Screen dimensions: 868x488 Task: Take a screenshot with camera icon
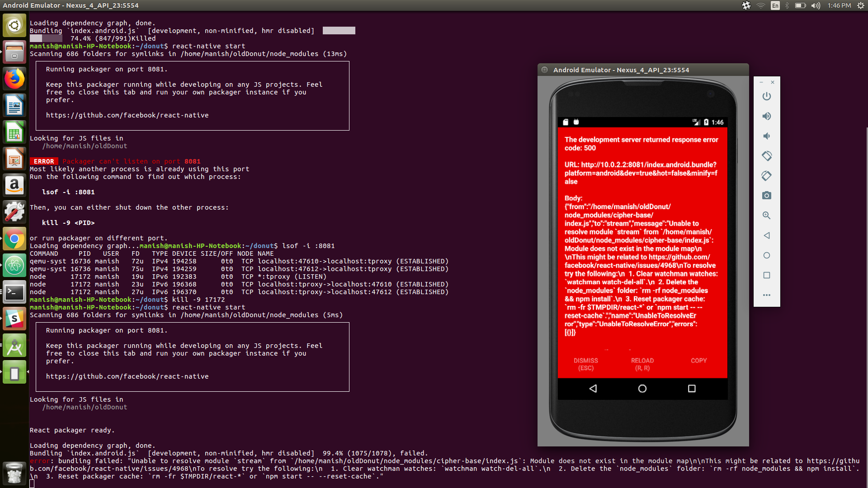766,196
